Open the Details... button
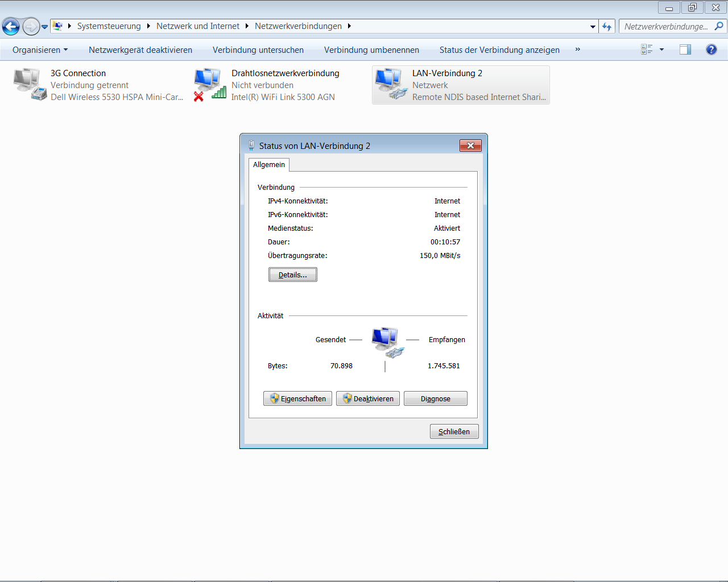This screenshot has width=728, height=582. click(x=292, y=275)
